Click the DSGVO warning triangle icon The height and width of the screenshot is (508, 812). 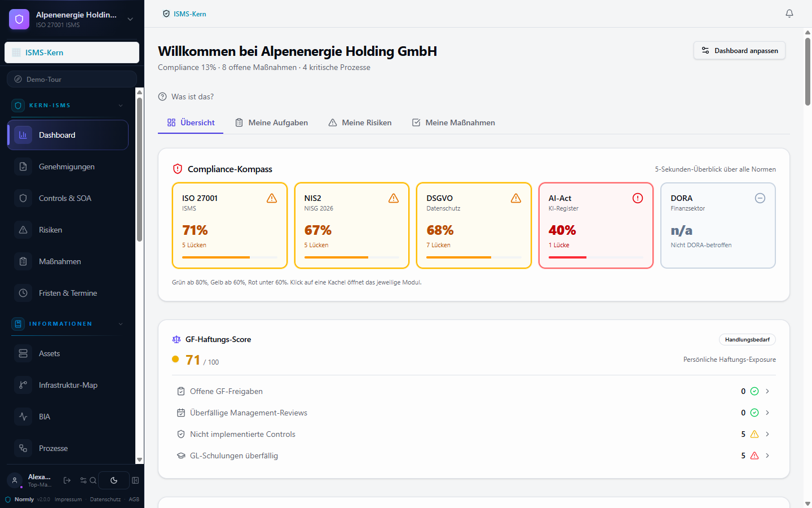[516, 198]
